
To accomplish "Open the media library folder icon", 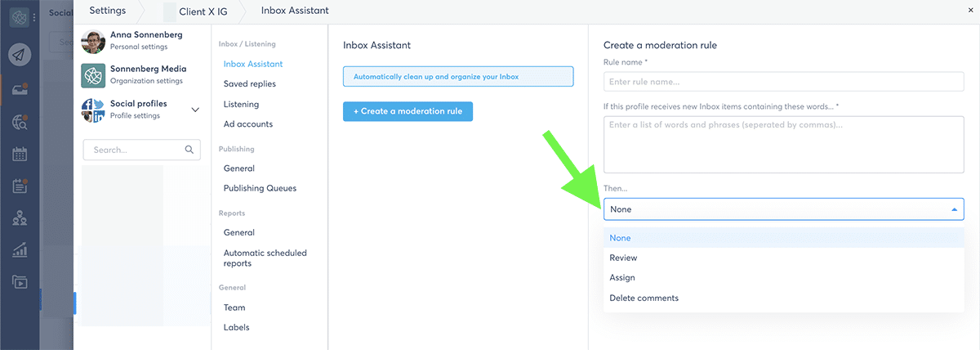I will 20,282.
